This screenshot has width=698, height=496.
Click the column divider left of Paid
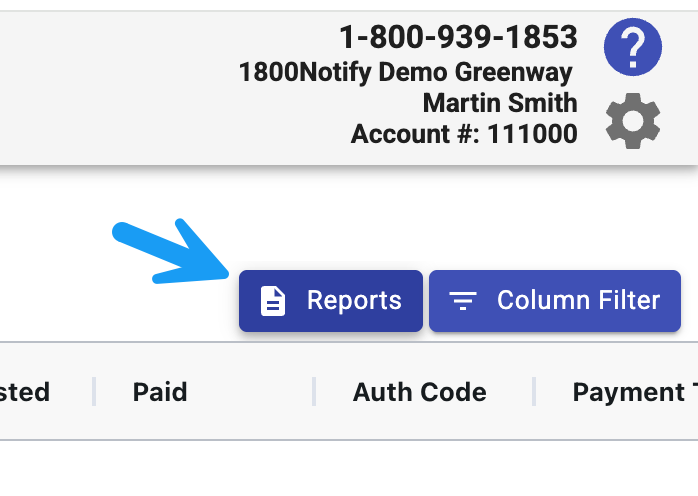tap(94, 392)
